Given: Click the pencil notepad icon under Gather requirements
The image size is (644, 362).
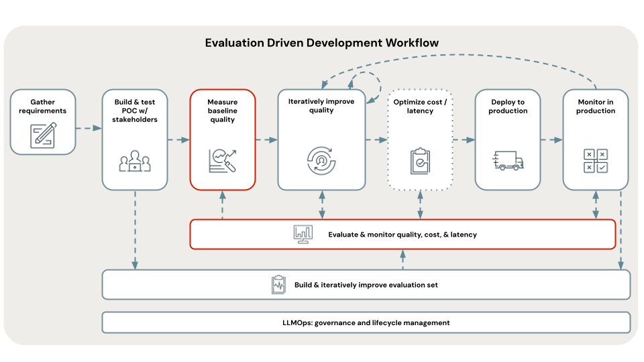Looking at the screenshot, I should [x=43, y=135].
